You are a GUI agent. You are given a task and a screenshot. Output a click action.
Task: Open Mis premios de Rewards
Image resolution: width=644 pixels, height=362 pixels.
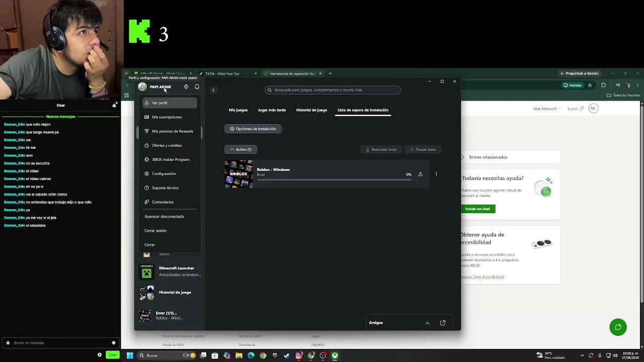pos(170,131)
